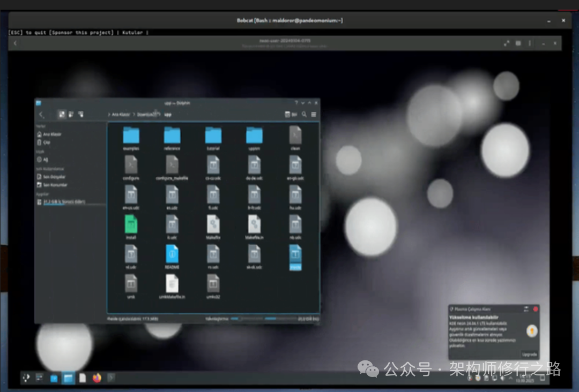Click the Dolphin back navigation arrow

tap(41, 114)
